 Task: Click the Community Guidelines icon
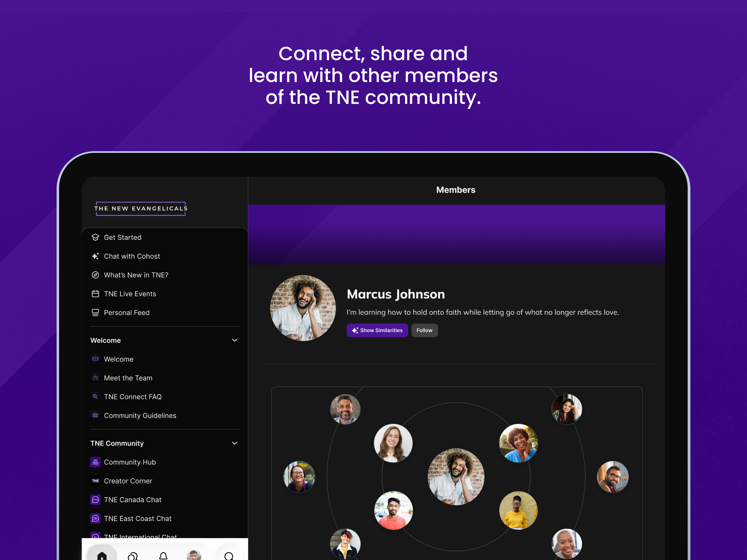[95, 415]
